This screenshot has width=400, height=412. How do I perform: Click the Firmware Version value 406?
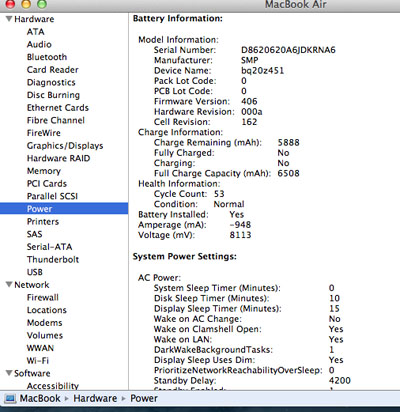(x=249, y=101)
